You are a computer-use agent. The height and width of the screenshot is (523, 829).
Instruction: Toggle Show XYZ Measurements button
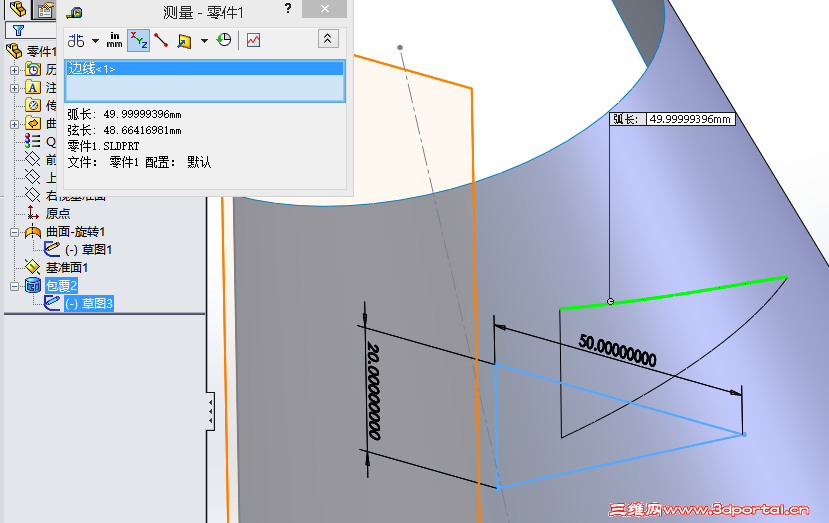139,41
